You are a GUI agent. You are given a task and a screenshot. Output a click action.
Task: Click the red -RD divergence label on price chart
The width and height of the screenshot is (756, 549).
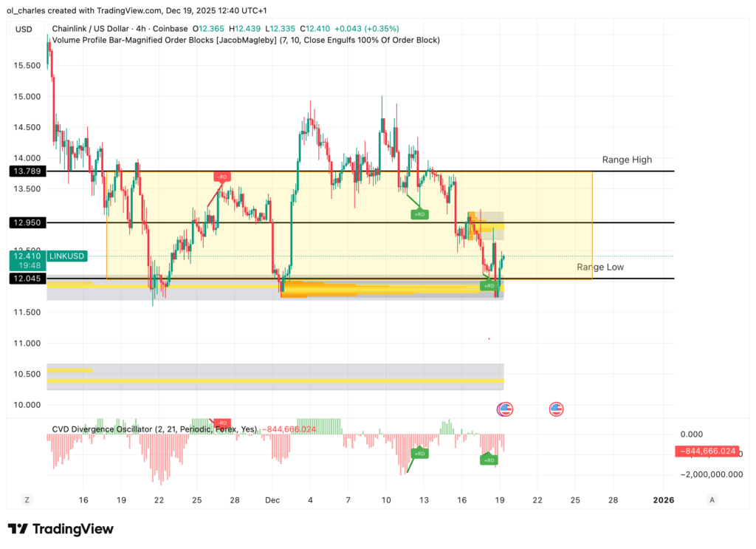click(222, 177)
